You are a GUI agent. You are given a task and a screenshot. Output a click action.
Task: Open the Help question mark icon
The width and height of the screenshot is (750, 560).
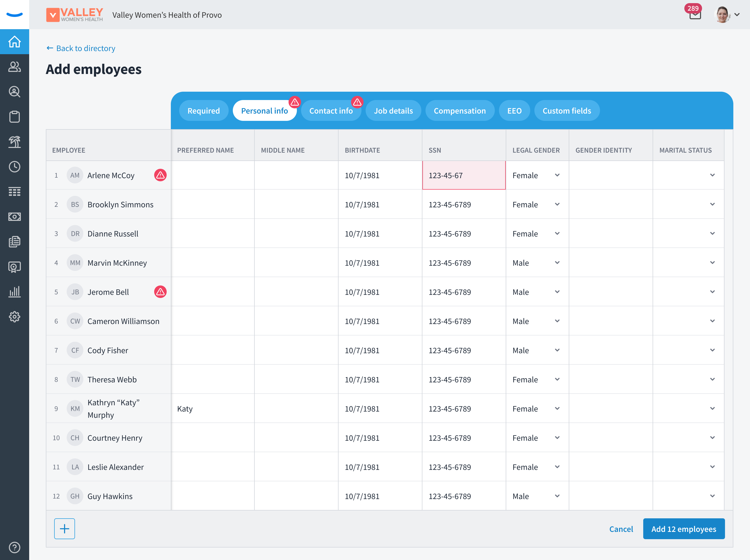tap(15, 547)
